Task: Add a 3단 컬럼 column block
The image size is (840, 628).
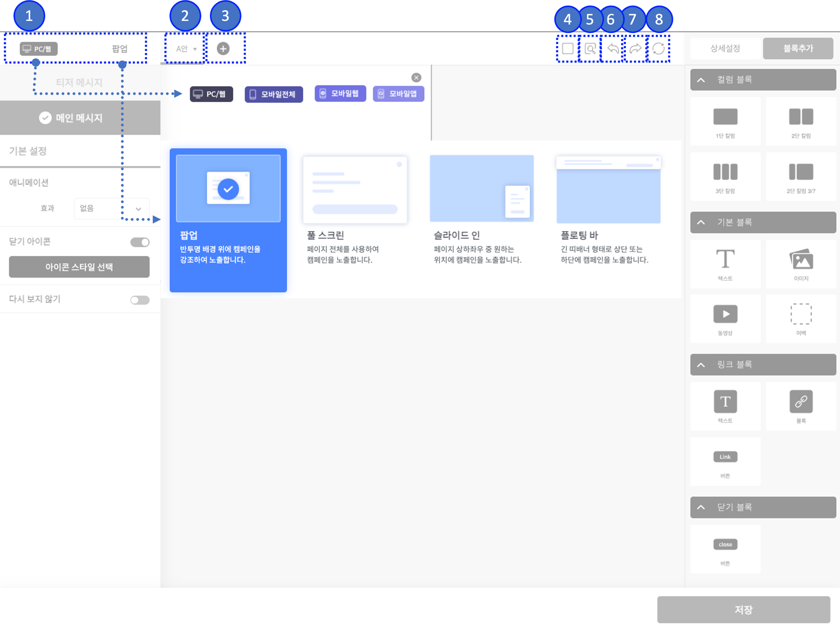Action: [x=725, y=176]
